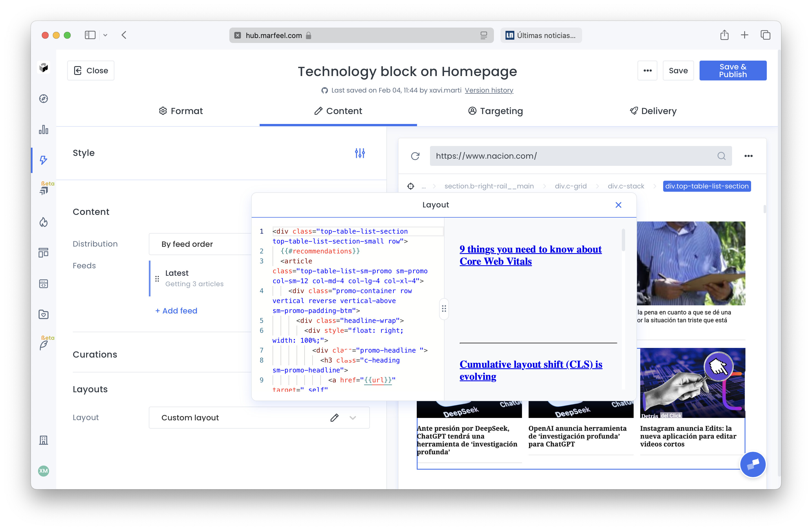This screenshot has width=812, height=530.
Task: Open the header three-dots options menu
Action: pos(647,71)
